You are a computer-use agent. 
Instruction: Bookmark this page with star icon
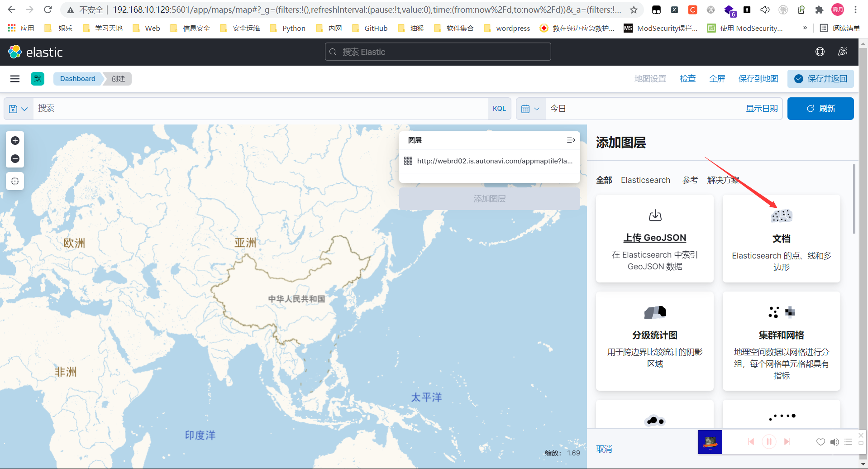(634, 10)
